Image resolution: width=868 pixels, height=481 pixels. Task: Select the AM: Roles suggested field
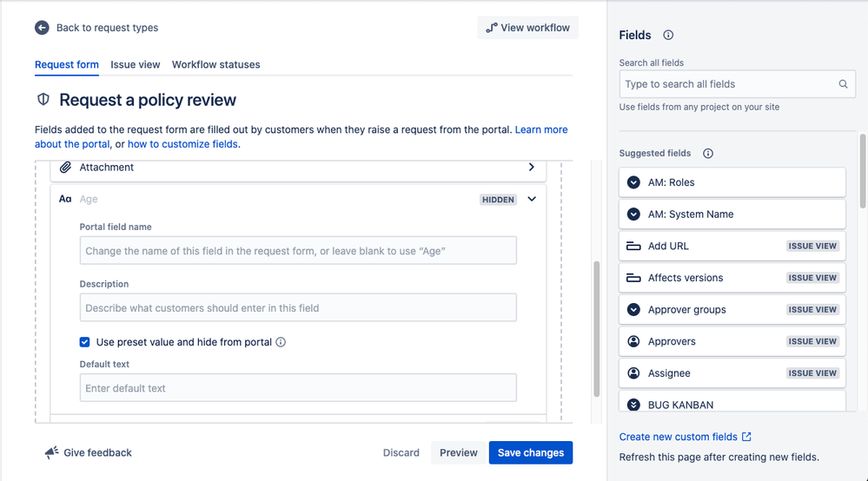(732, 182)
